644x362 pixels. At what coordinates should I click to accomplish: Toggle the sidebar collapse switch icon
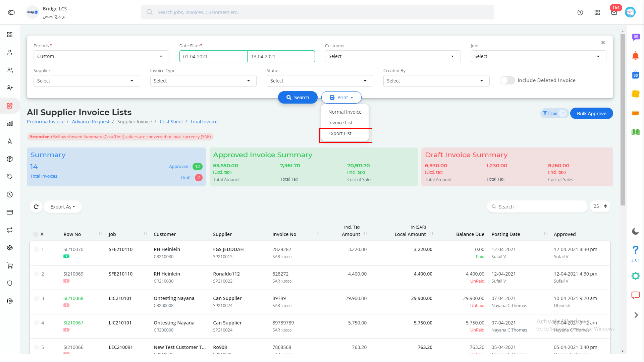click(x=11, y=12)
